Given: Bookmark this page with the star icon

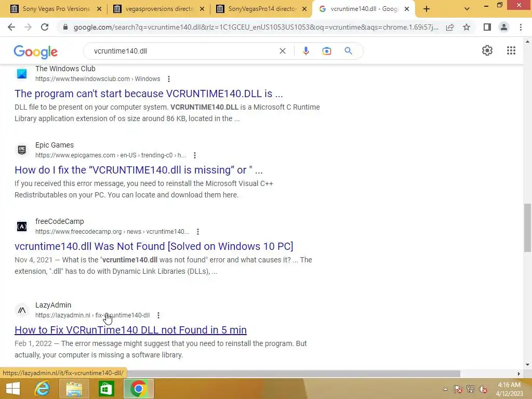Looking at the screenshot, I should coord(467,27).
